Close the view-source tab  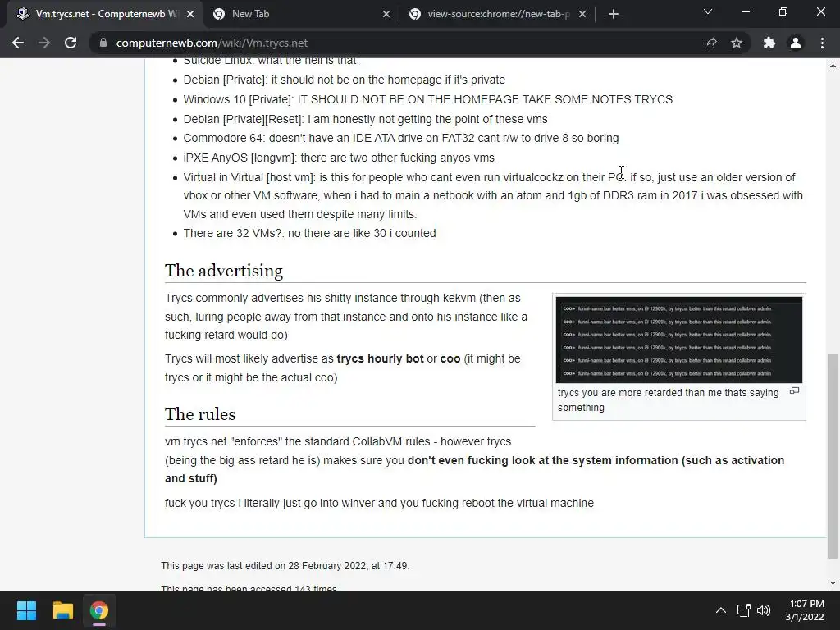582,15
